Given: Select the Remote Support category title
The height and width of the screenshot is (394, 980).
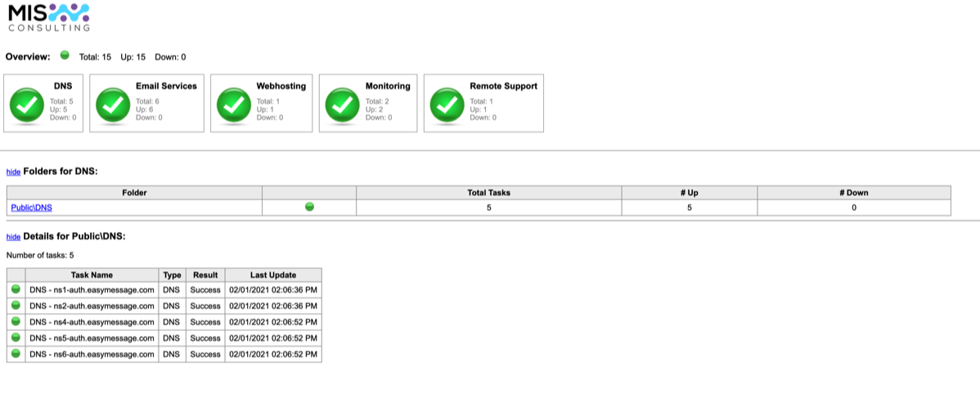Looking at the screenshot, I should pos(503,86).
